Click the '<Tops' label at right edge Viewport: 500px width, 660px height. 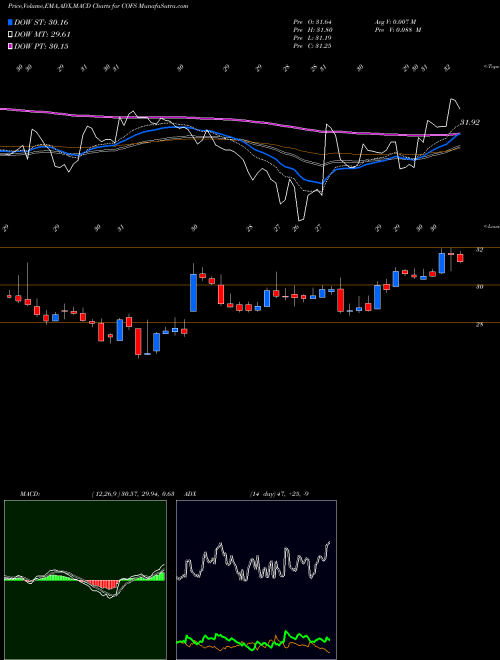pos(491,67)
